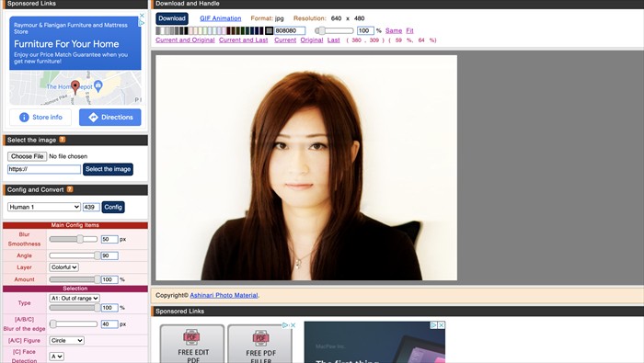Click the Download button
Image resolution: width=644 pixels, height=363 pixels.
click(172, 18)
